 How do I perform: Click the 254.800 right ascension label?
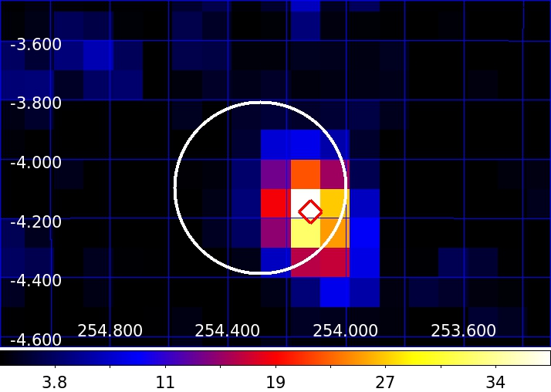(x=110, y=330)
